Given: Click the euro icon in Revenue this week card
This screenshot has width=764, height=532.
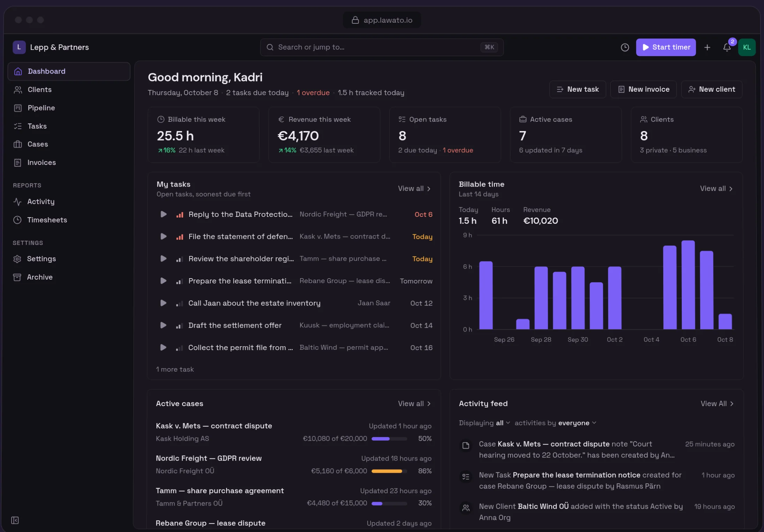Looking at the screenshot, I should (x=281, y=119).
